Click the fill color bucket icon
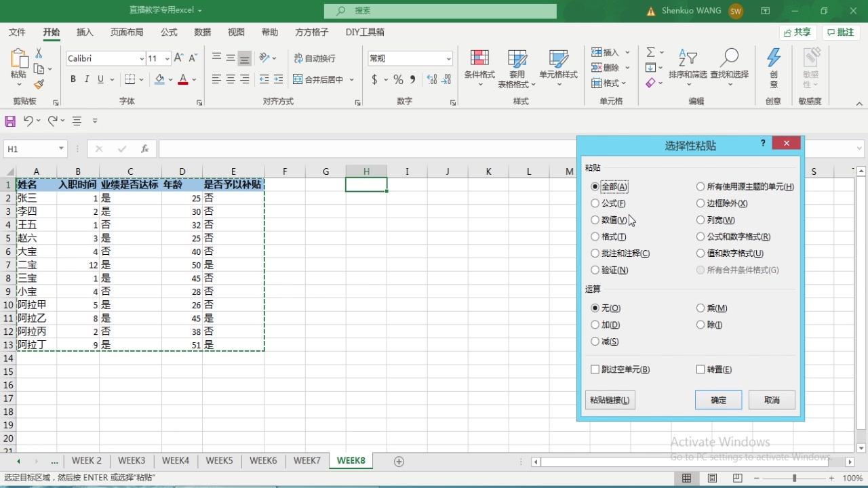Viewport: 868px width, 488px height. click(x=159, y=79)
